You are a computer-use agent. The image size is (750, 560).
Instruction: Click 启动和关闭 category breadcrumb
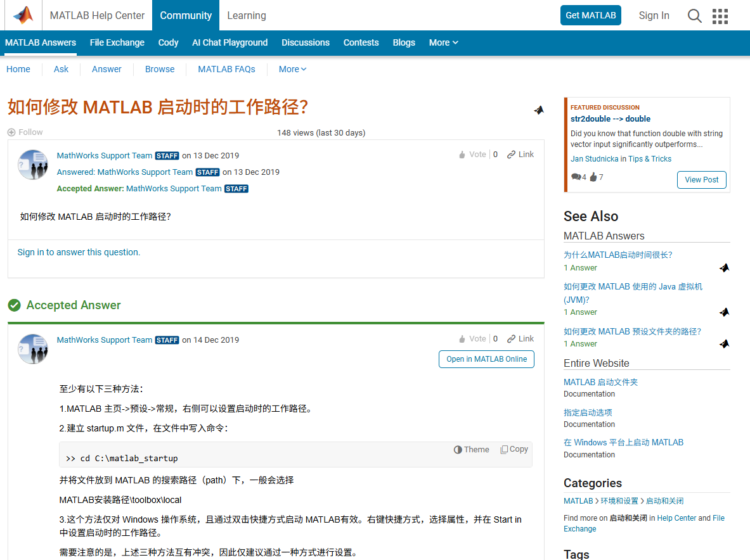(665, 500)
